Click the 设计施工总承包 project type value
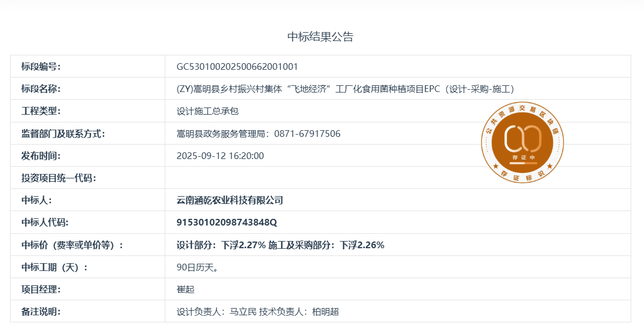The image size is (644, 328). pyautogui.click(x=207, y=111)
